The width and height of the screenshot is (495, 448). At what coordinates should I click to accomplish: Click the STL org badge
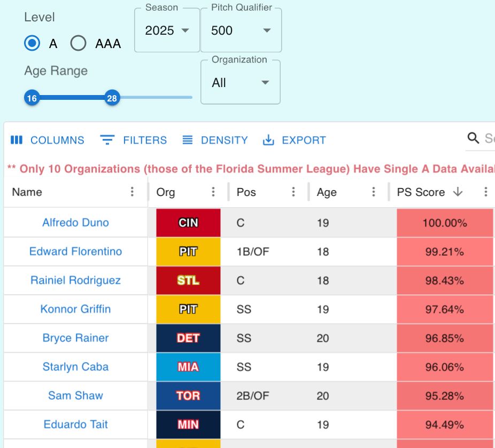click(188, 280)
